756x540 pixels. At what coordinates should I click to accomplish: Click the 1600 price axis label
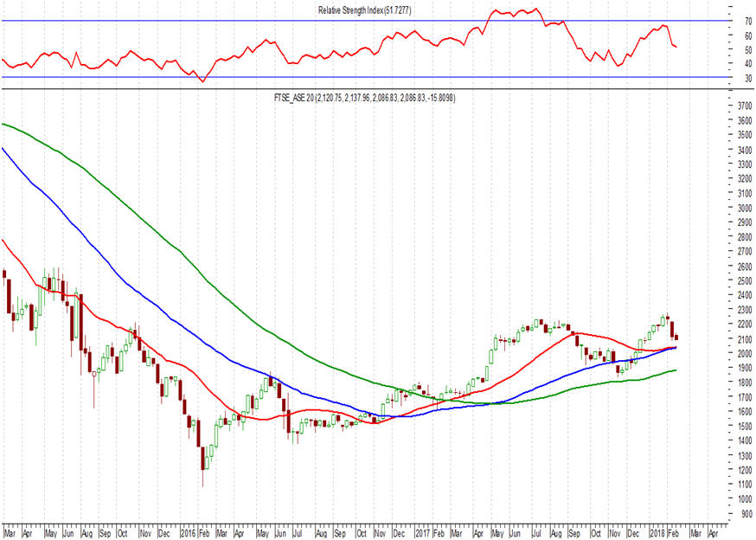tap(745, 412)
